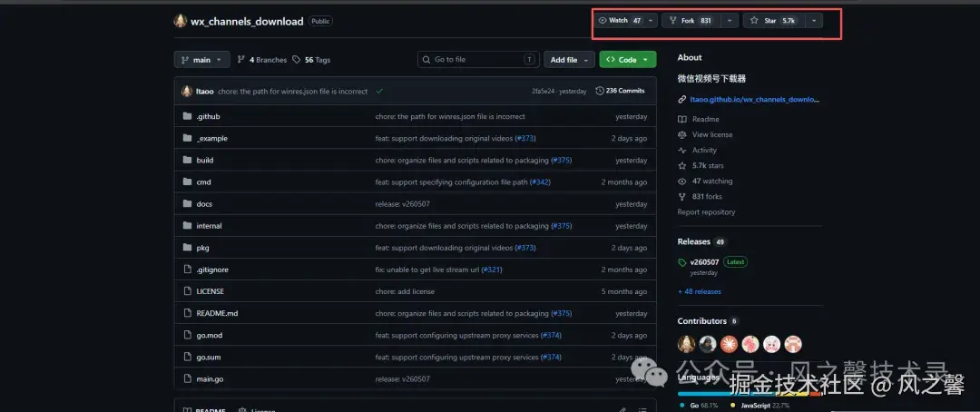Open the 47 watching link
The image size is (980, 412).
pyautogui.click(x=712, y=181)
